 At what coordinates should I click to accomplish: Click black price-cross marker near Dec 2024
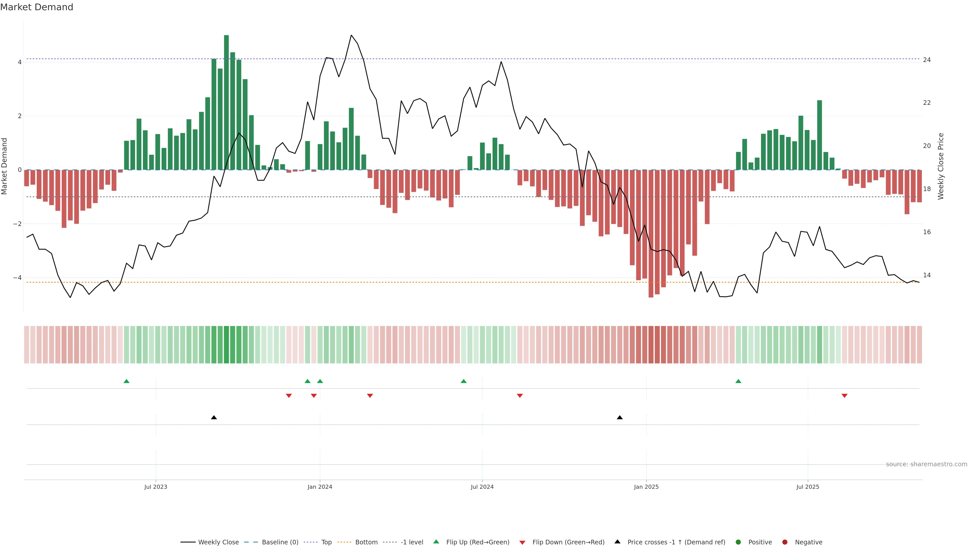620,418
